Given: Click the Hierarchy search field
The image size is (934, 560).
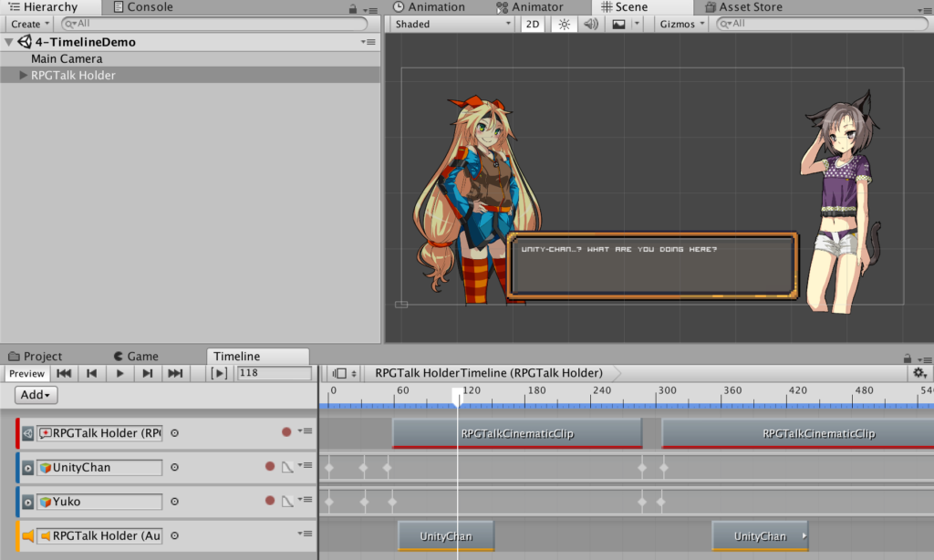Looking at the screenshot, I should click(x=214, y=24).
